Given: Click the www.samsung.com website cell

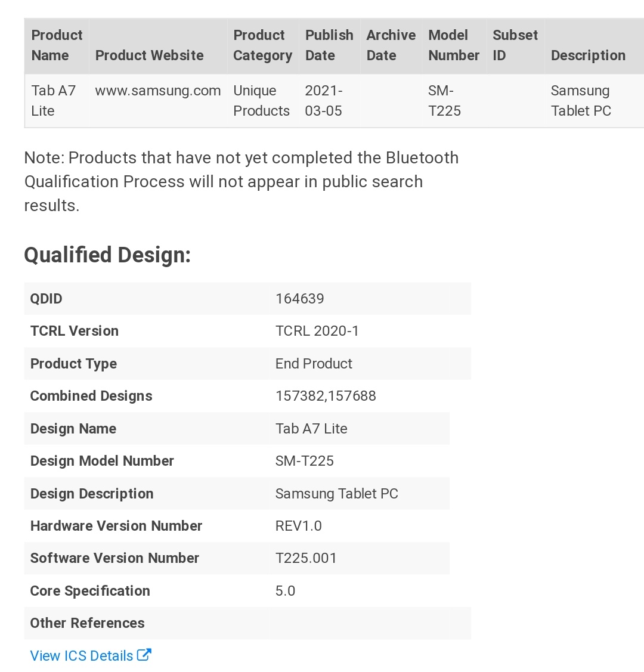Looking at the screenshot, I should click(157, 91).
